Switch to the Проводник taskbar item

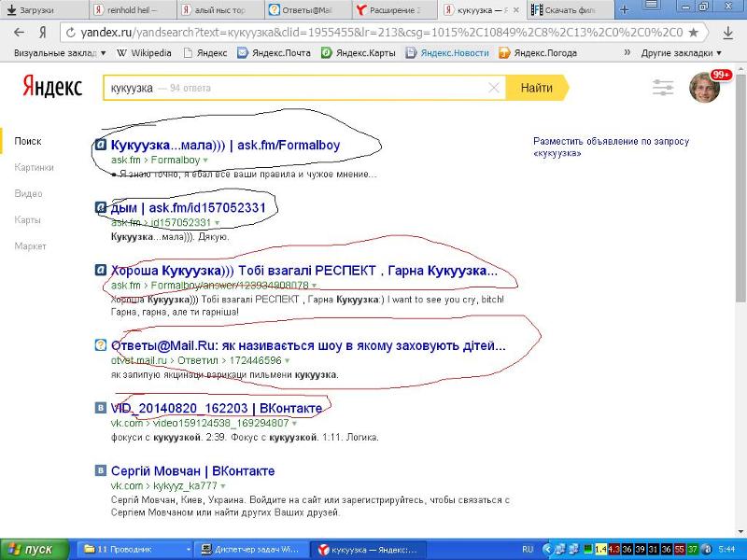coord(135,550)
